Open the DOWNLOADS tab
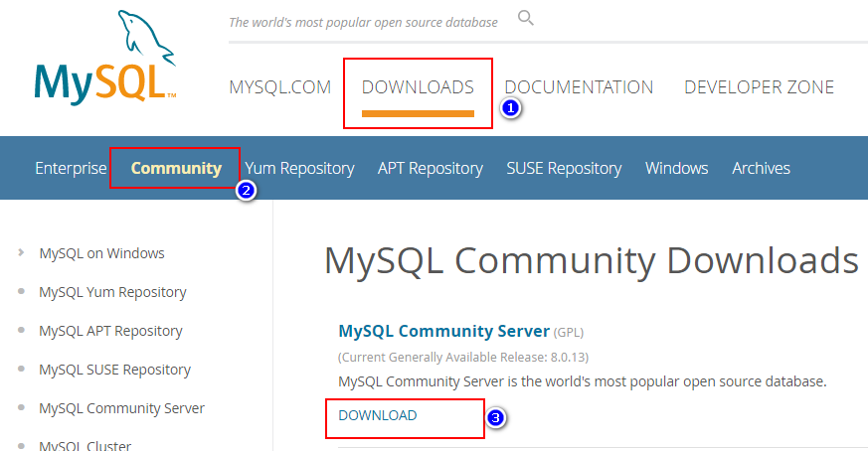The width and height of the screenshot is (868, 451). point(418,86)
